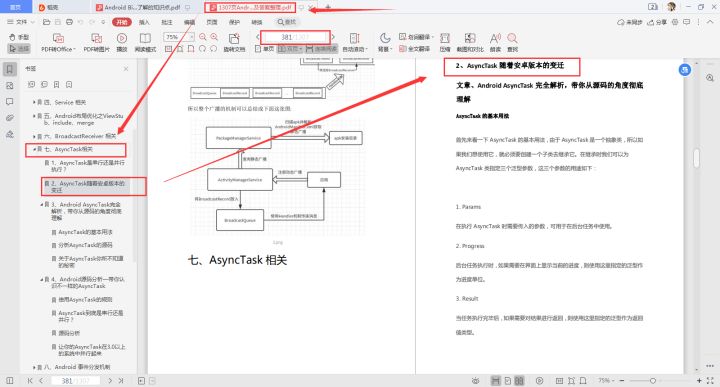Viewport: 720px width, 387px height.
Task: Expand the 四、Service 相关 bookmark
Action: [34, 102]
